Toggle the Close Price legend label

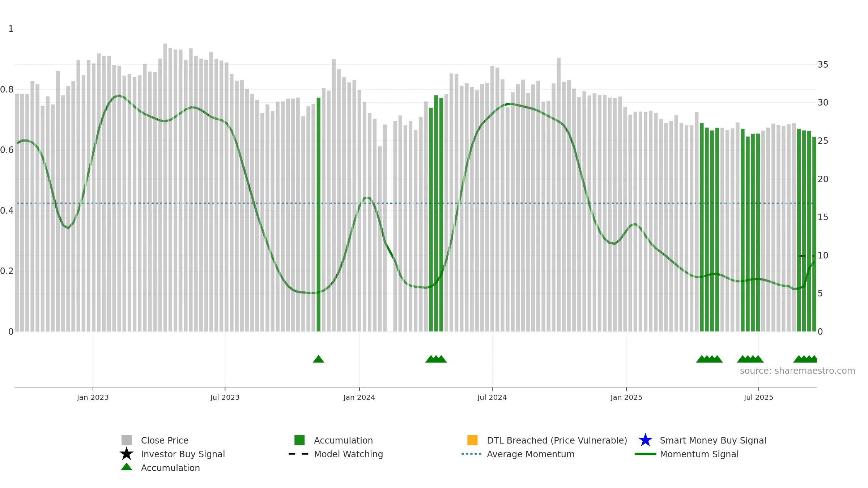point(165,440)
